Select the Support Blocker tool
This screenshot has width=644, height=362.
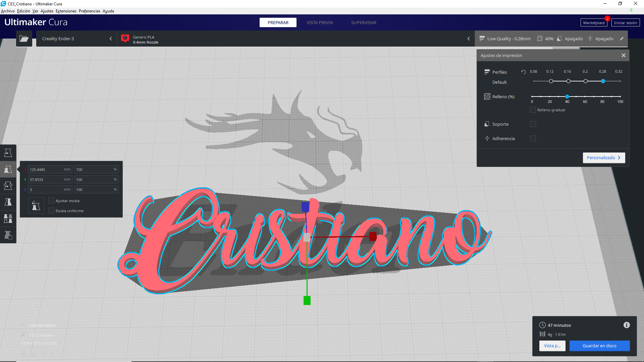8,235
